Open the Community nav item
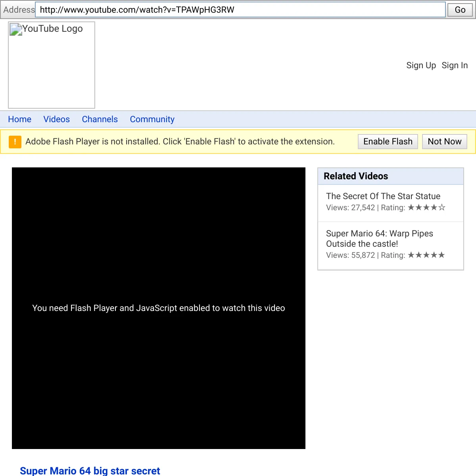Screen dimensions: 476x476 tap(152, 119)
